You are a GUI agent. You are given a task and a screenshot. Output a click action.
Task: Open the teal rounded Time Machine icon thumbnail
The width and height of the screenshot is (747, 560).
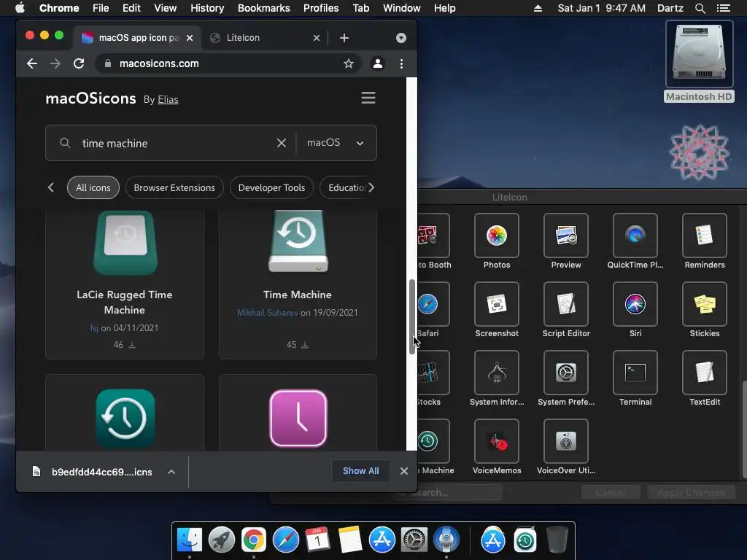pos(125,419)
